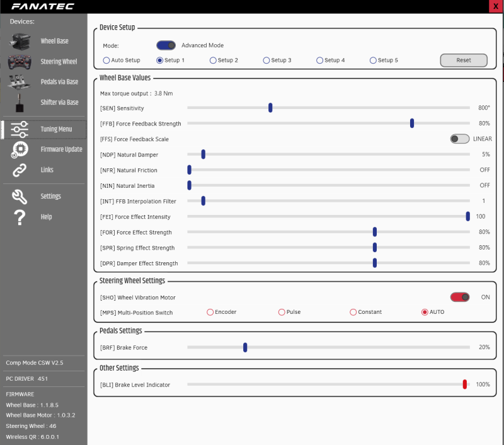Select the Auto Setup radio button
The height and width of the screenshot is (445, 504).
coord(106,60)
